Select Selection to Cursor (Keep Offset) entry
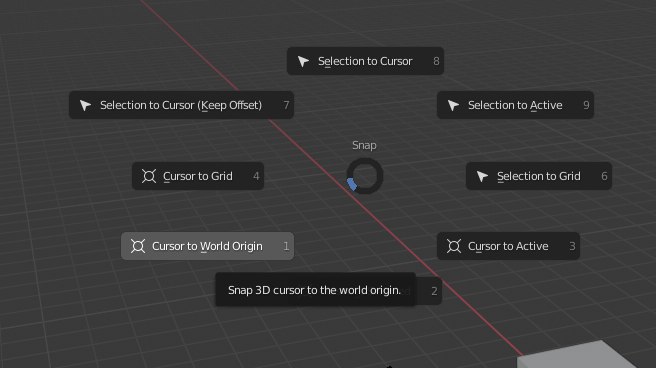Screen dimensions: 656x368 click(181, 105)
